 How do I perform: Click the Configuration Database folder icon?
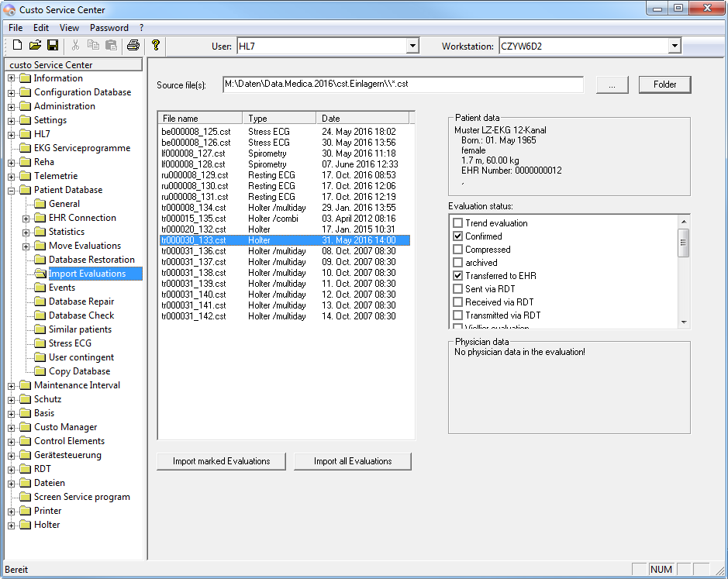26,92
